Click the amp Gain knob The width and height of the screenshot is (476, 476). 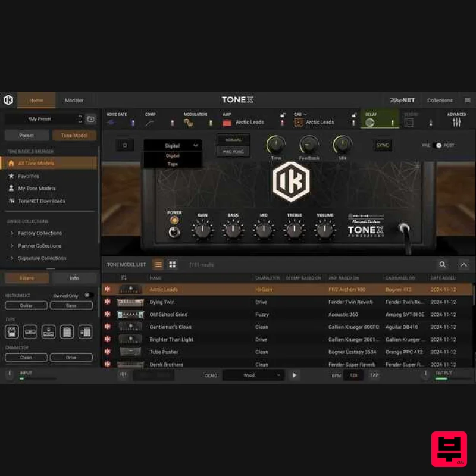coord(202,229)
